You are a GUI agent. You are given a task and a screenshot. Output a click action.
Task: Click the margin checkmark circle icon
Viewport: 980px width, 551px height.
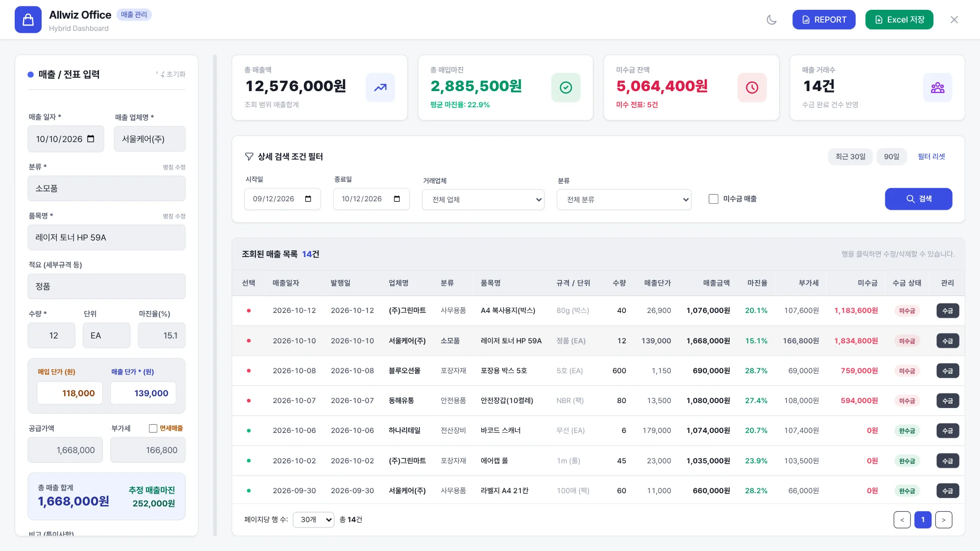pos(566,88)
